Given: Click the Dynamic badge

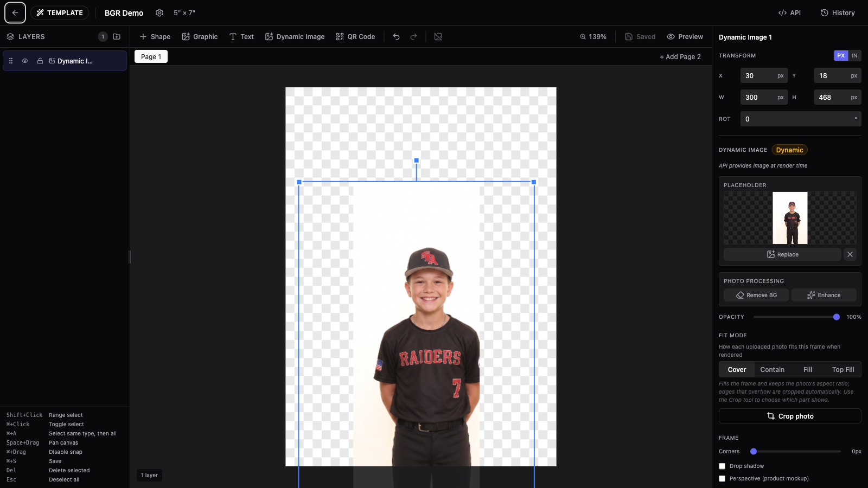Looking at the screenshot, I should click(x=789, y=150).
